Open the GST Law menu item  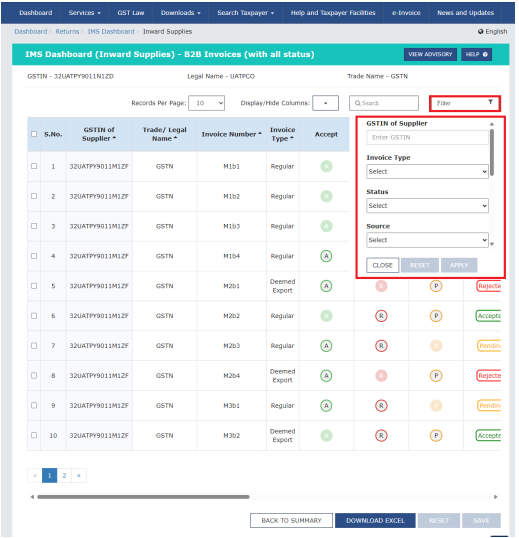pos(131,13)
